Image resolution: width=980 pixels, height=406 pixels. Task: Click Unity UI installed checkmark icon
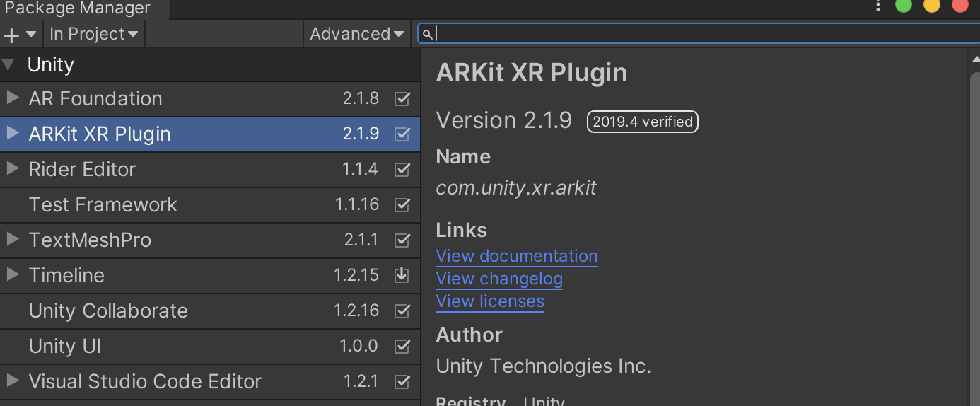[x=402, y=346]
